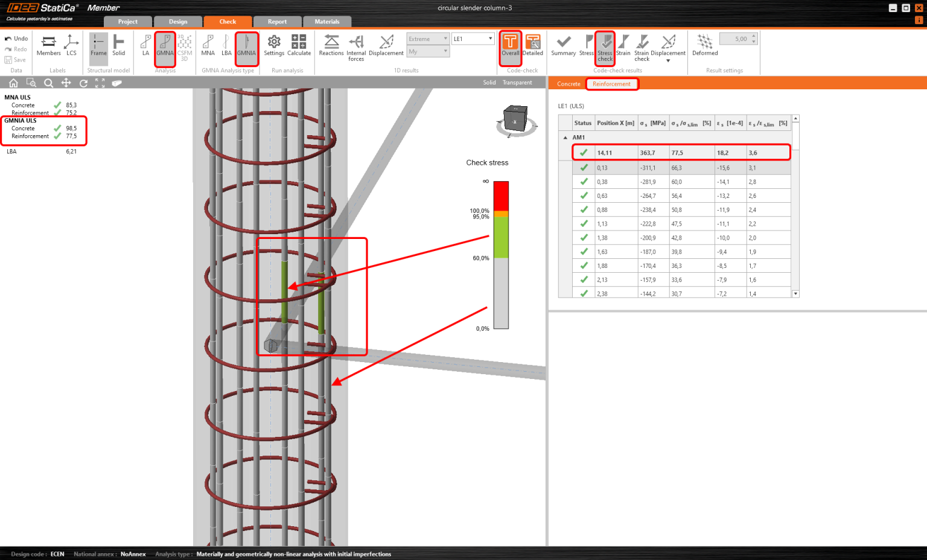Run the GMNA analysis icon

pos(165,47)
